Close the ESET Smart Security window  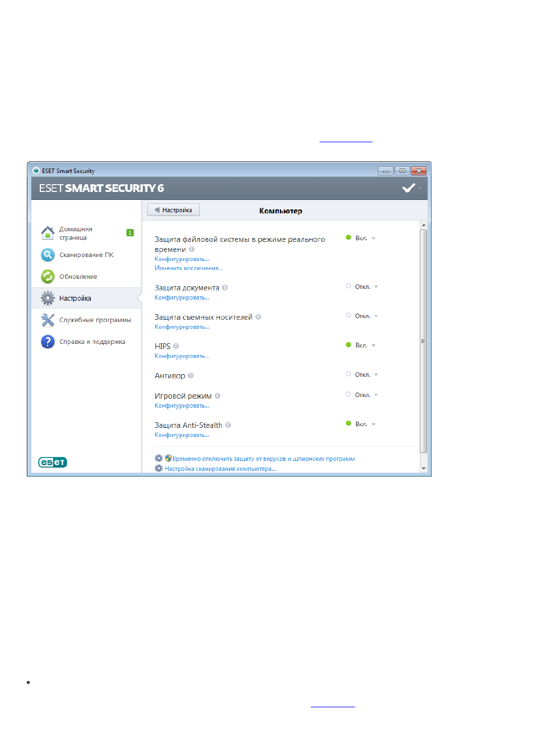click(419, 171)
